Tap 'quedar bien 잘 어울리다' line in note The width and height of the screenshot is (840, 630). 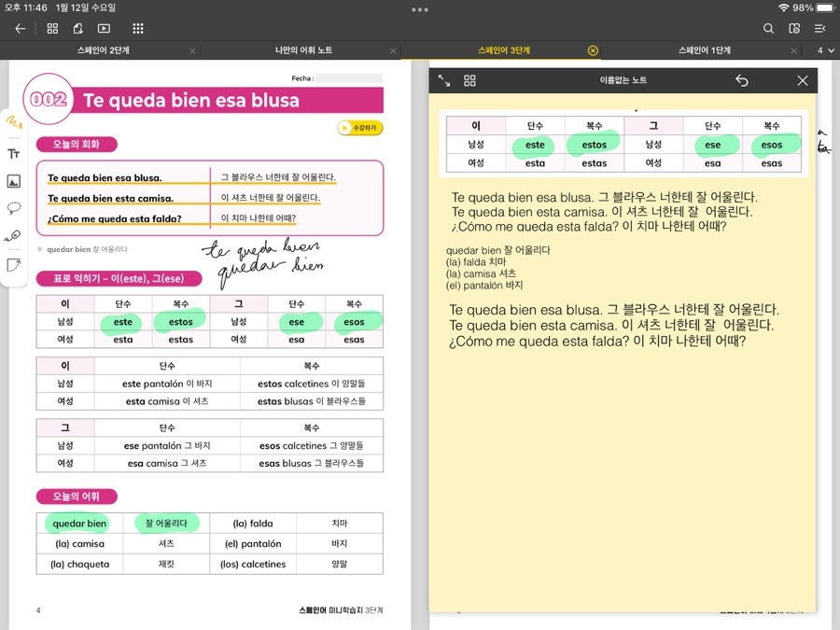coord(497,250)
